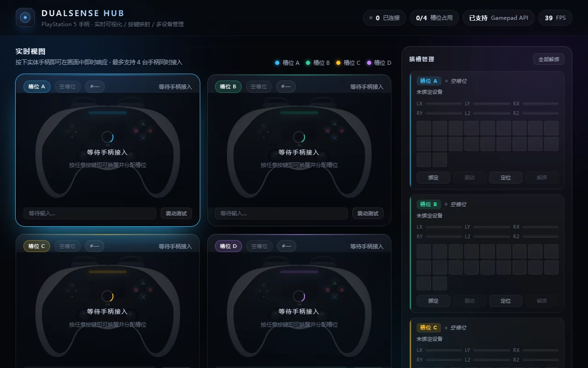Click the 0 已连接 status pill

pyautogui.click(x=384, y=18)
